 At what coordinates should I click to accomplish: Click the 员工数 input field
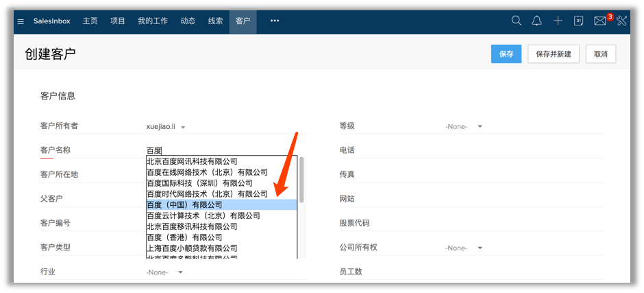[523, 272]
